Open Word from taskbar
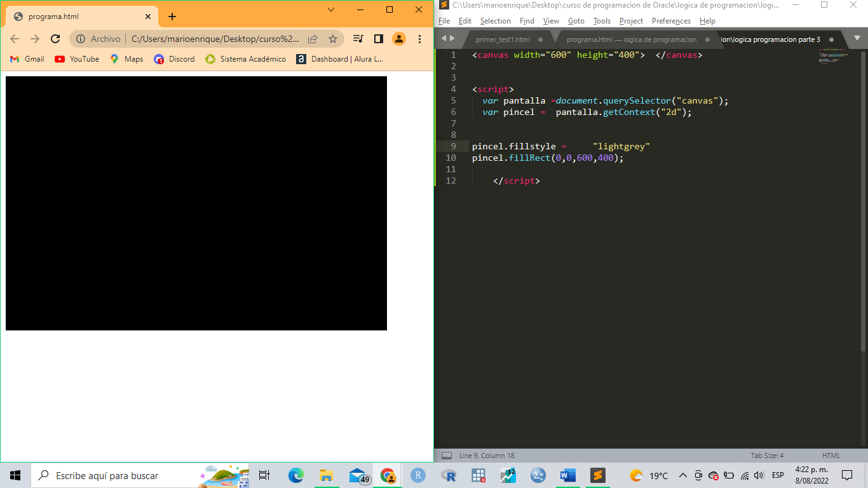This screenshot has width=868, height=488. 567,475
